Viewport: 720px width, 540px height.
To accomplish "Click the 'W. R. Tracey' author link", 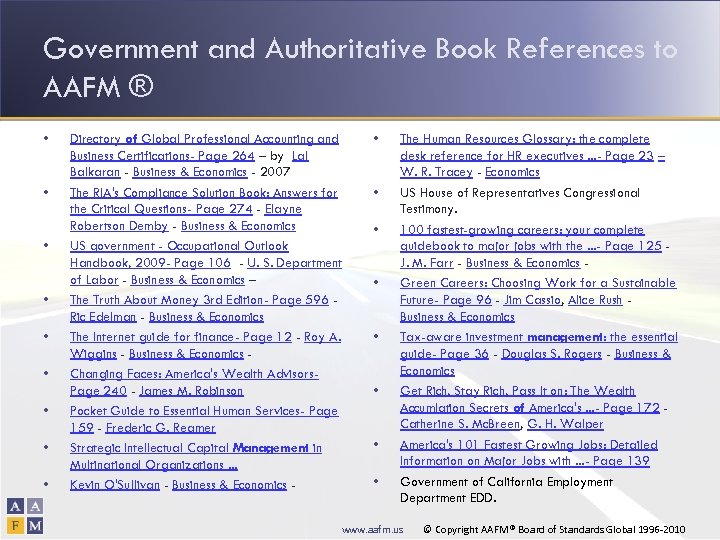I will (x=436, y=172).
